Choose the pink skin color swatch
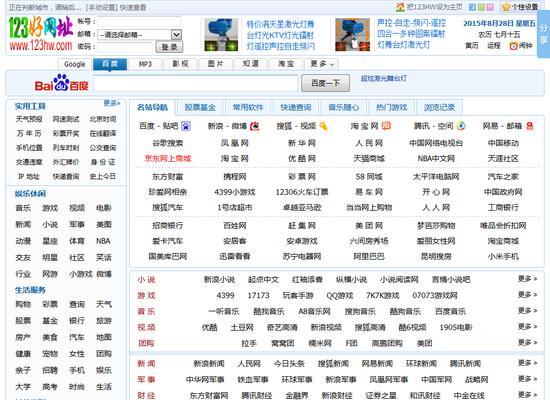The height and width of the screenshot is (400, 550). point(490,7)
